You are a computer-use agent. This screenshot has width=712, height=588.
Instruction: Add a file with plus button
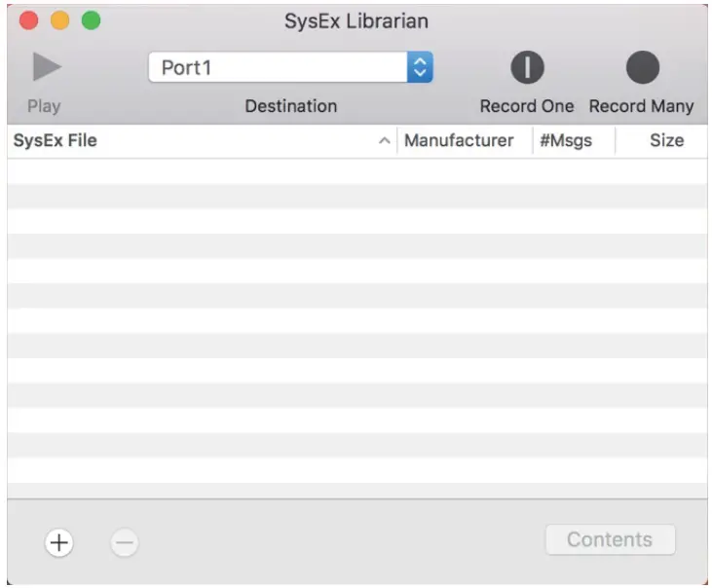[59, 542]
